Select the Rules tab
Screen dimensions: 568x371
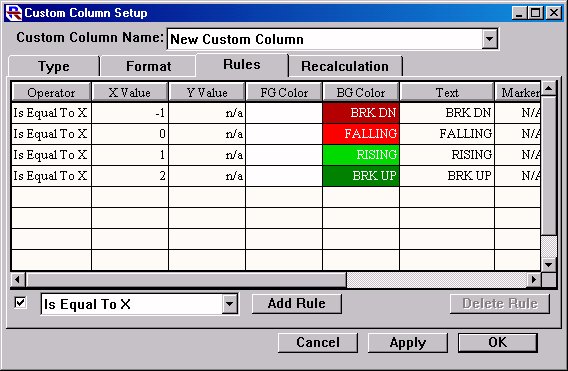pos(242,65)
